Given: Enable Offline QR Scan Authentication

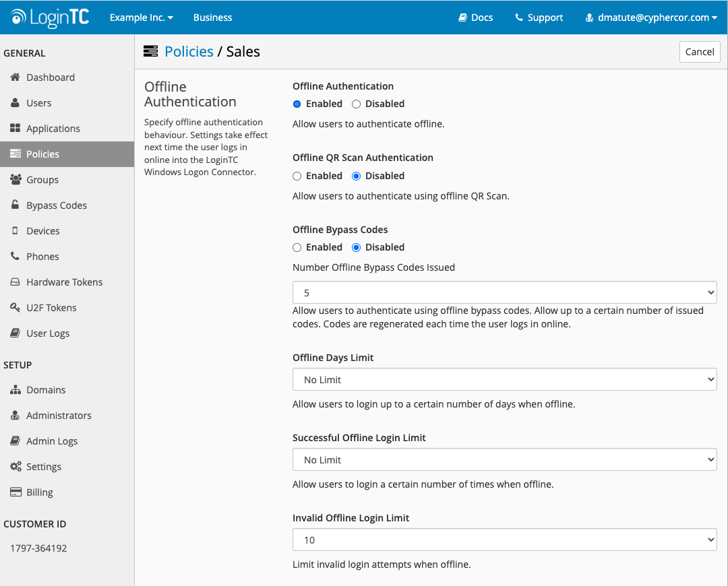Looking at the screenshot, I should (297, 176).
